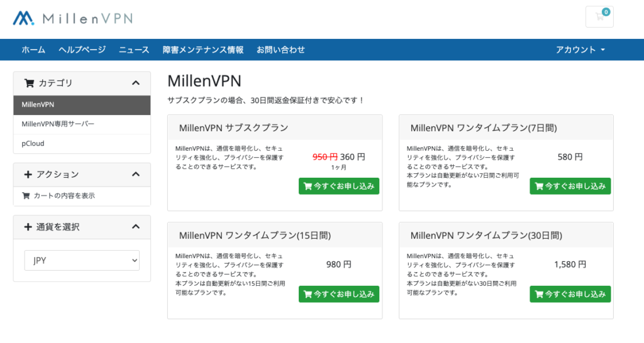The image size is (644, 343).
Task: Click the 580 円 price
Action: coord(570,156)
